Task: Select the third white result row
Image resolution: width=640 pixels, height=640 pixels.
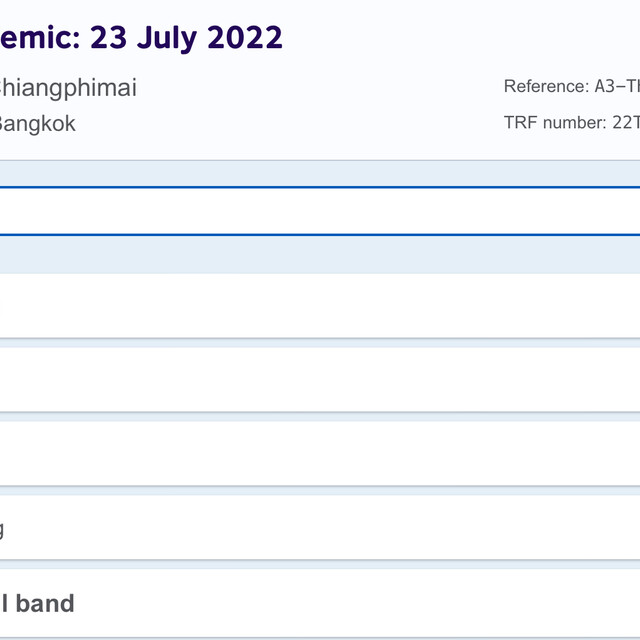Action: pyautogui.click(x=320, y=453)
